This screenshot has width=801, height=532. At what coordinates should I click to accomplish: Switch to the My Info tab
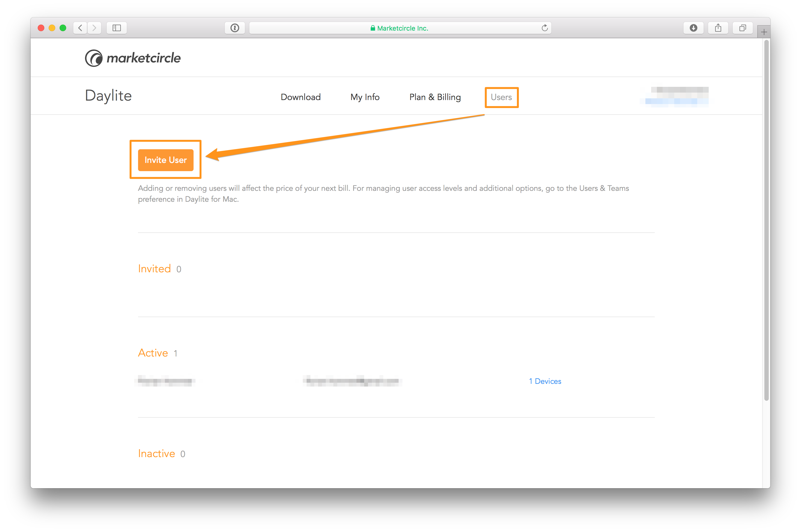point(365,97)
